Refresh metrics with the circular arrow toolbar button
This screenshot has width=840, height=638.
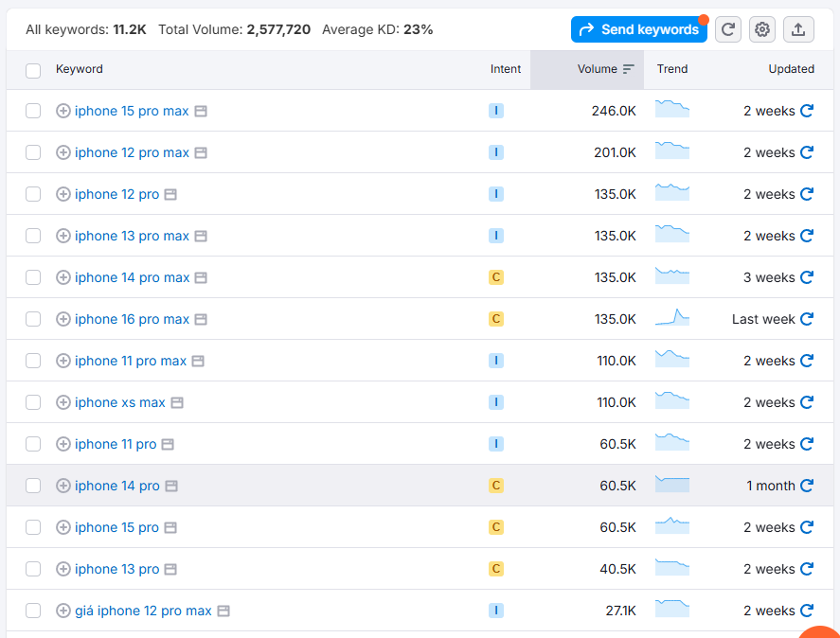click(x=728, y=29)
